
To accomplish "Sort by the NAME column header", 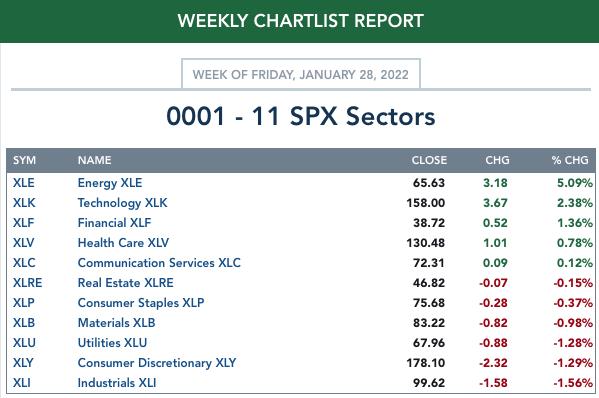I will click(x=94, y=160).
